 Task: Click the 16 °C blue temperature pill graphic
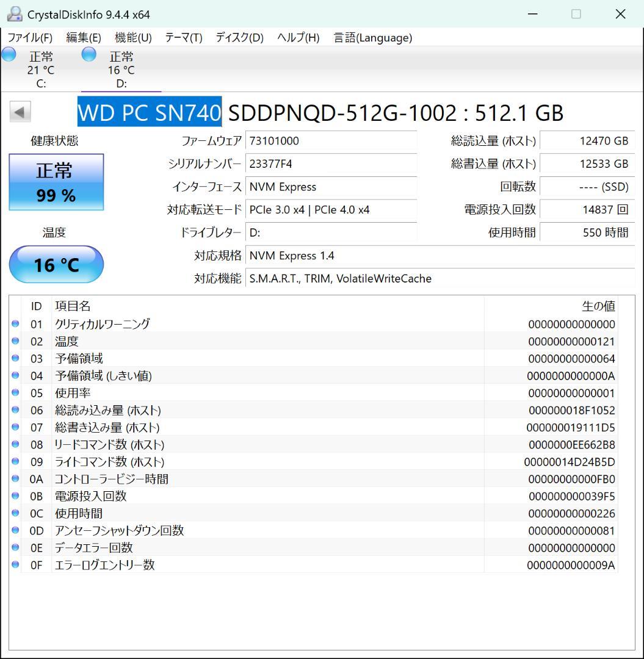[x=56, y=264]
